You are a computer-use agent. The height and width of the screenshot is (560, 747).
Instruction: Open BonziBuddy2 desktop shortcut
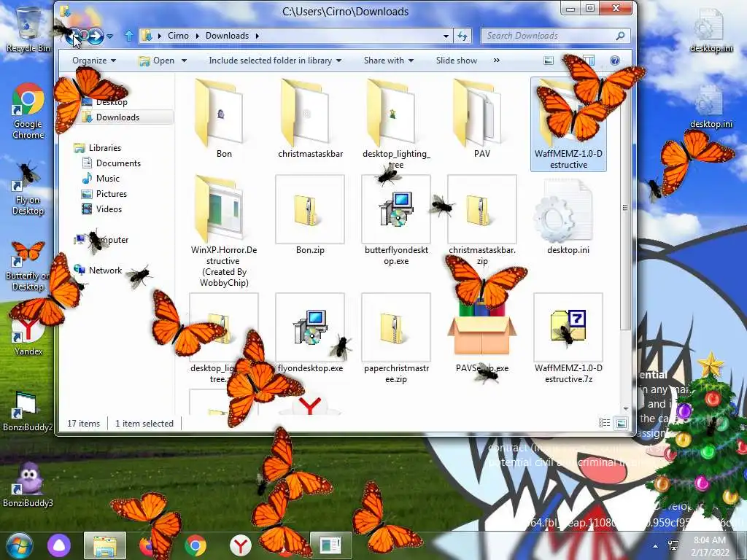click(28, 411)
